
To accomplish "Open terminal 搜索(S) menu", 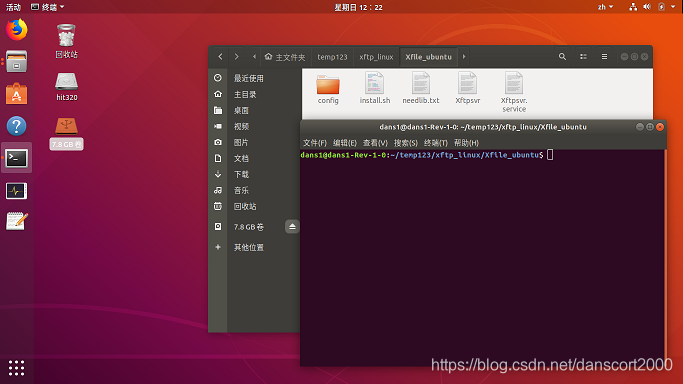I will (x=406, y=143).
